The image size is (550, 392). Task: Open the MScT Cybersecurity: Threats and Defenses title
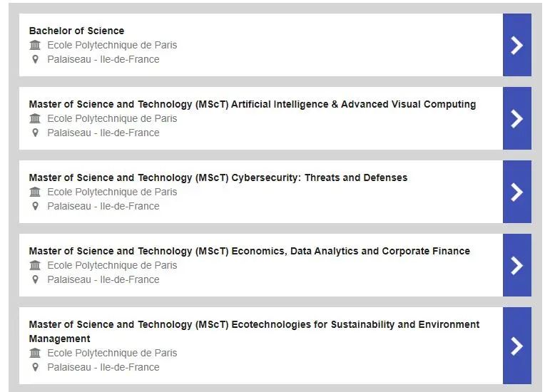(x=218, y=177)
